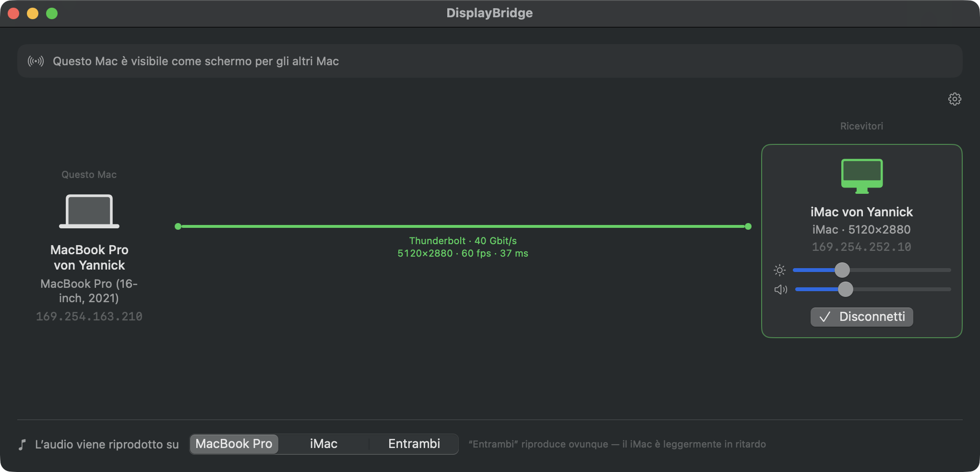Open settings with the gear icon

click(x=955, y=99)
